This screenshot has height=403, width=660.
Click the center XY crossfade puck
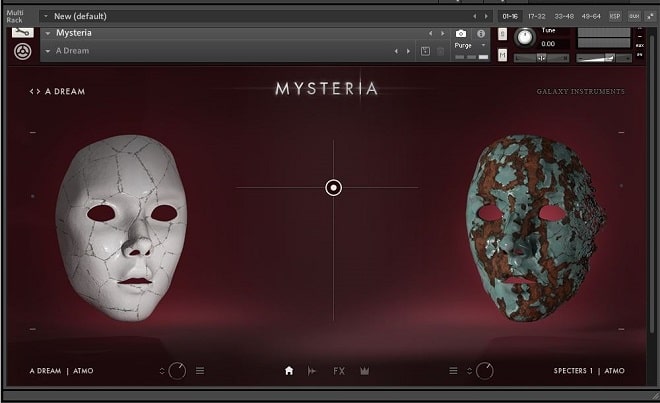pyautogui.click(x=333, y=187)
